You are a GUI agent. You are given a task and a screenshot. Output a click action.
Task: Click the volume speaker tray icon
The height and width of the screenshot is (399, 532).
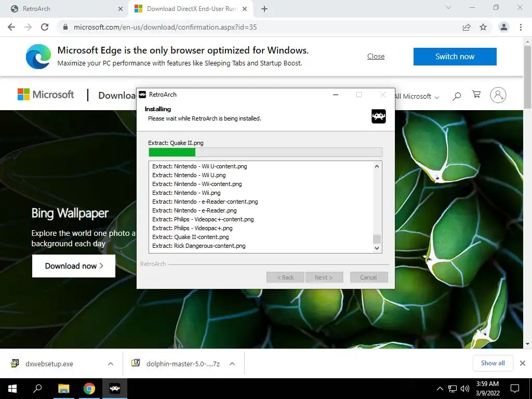pyautogui.click(x=465, y=389)
